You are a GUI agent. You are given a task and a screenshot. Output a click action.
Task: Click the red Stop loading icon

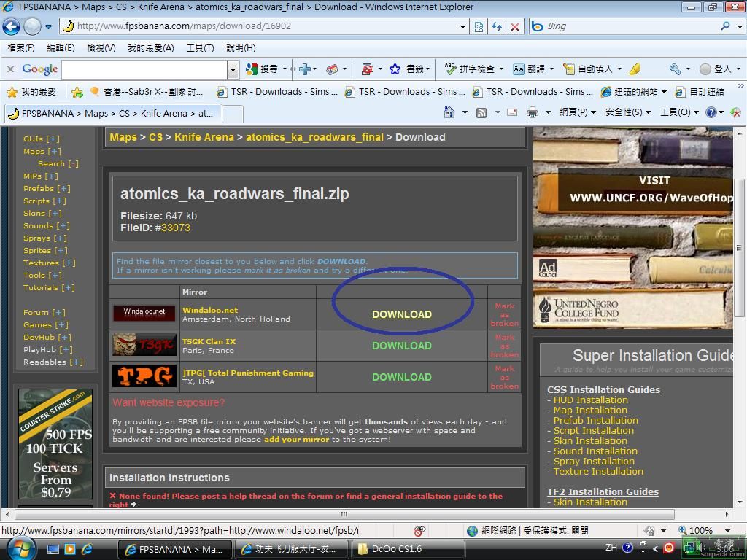pos(515,26)
